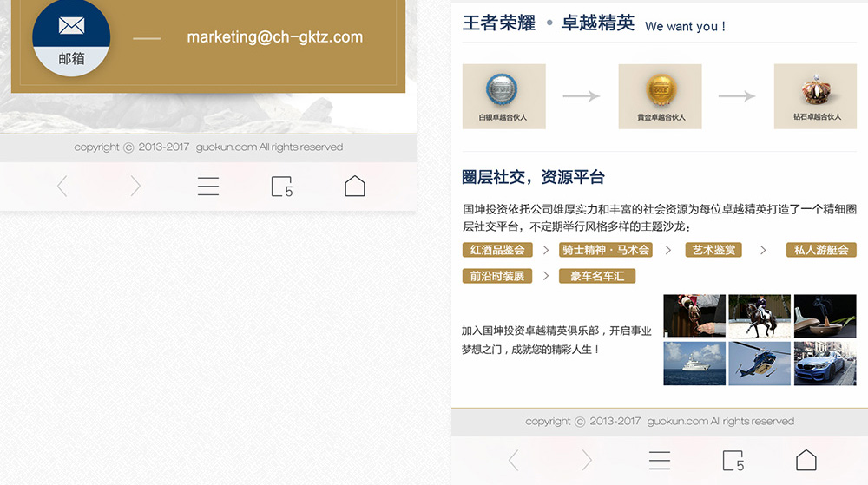Open hamburger menu in left phone's browser

pyautogui.click(x=208, y=187)
